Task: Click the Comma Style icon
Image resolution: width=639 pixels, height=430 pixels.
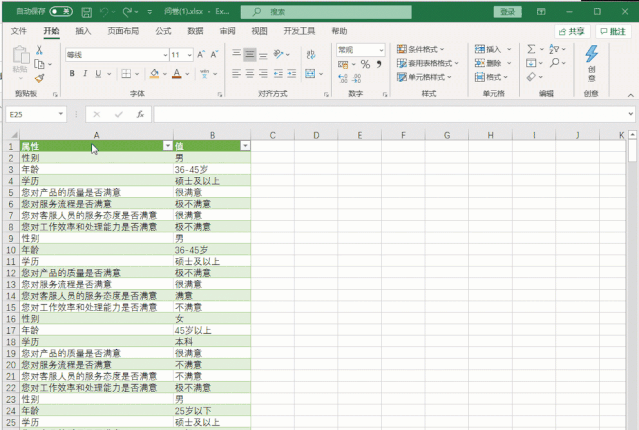Action: 379,64
